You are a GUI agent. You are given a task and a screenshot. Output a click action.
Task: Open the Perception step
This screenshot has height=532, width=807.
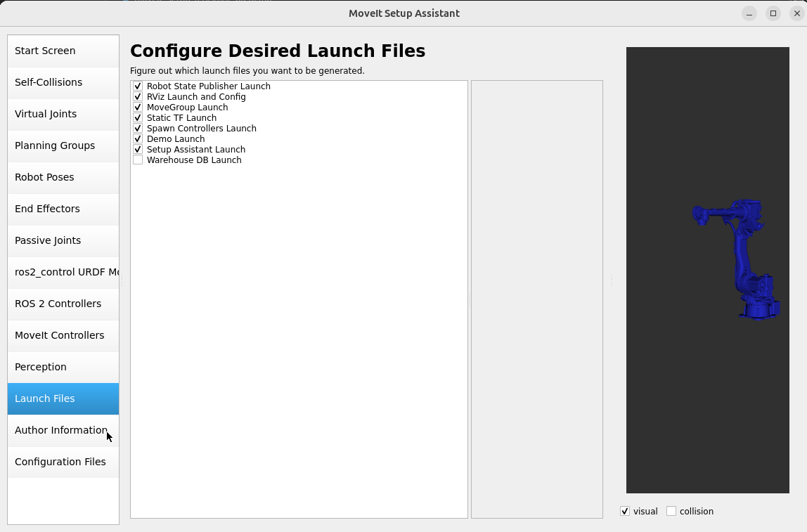[x=63, y=368]
